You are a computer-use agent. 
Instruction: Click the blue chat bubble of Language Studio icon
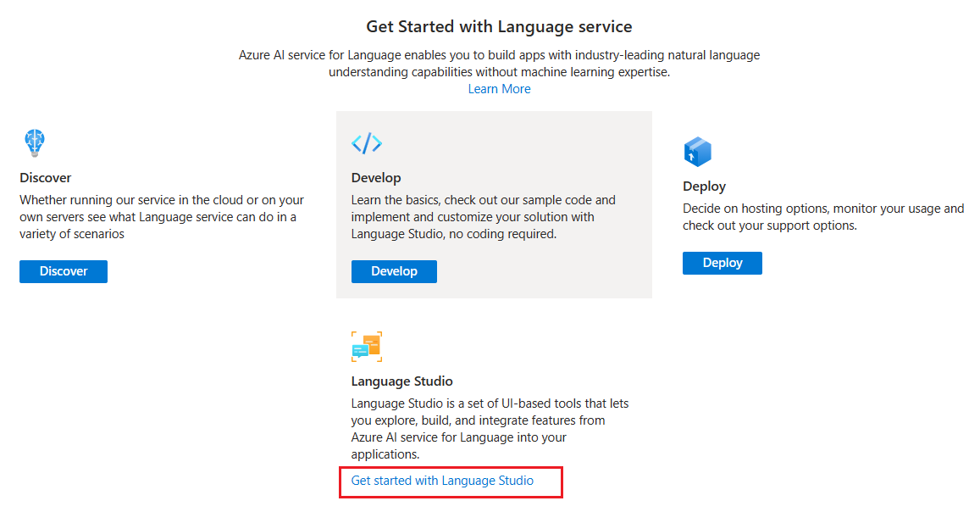pyautogui.click(x=360, y=350)
